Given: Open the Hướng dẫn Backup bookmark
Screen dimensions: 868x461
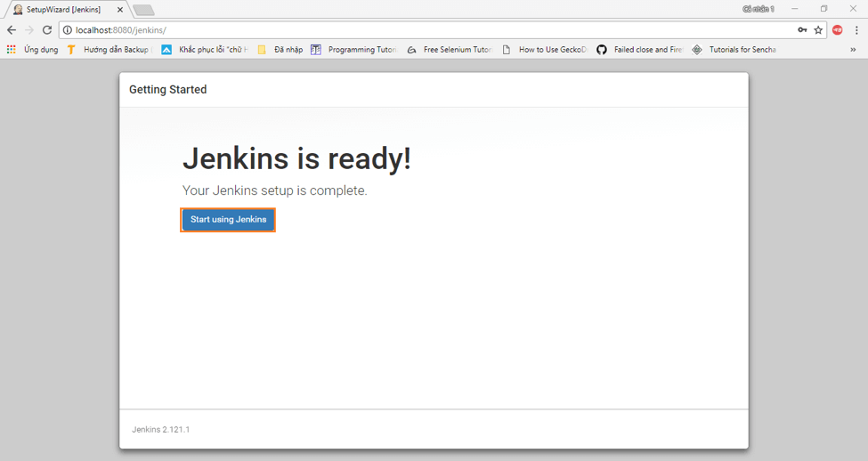Looking at the screenshot, I should [109, 49].
